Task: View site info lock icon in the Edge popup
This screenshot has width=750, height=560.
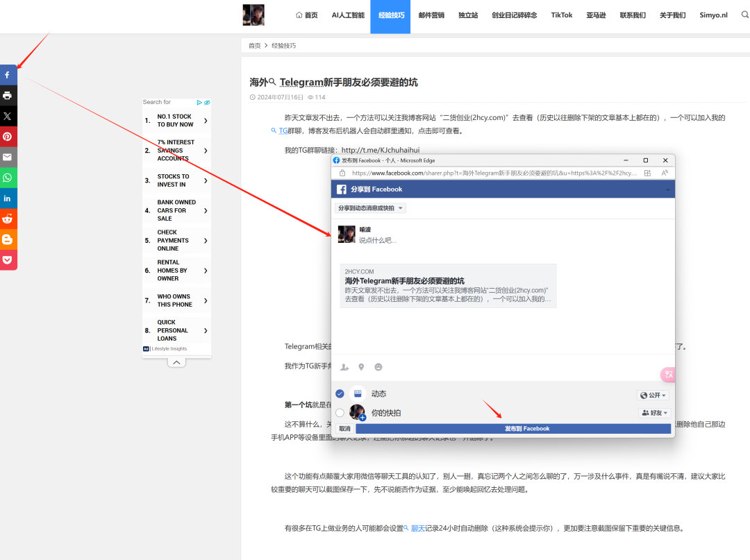Action: point(342,173)
